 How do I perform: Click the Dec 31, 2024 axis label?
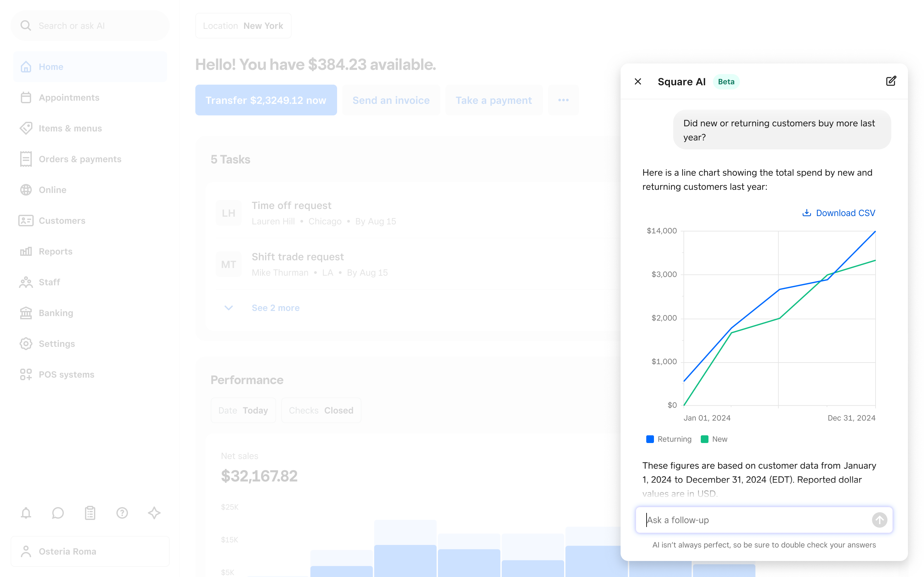pos(852,418)
